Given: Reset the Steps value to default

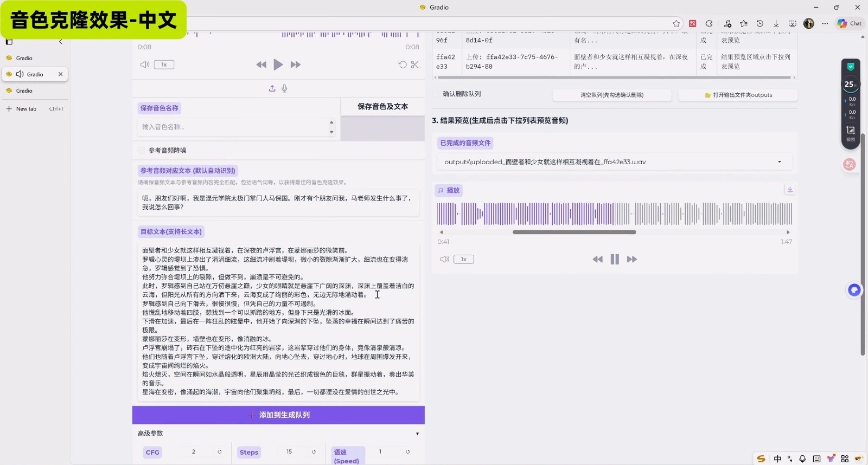Looking at the screenshot, I should click(x=314, y=452).
